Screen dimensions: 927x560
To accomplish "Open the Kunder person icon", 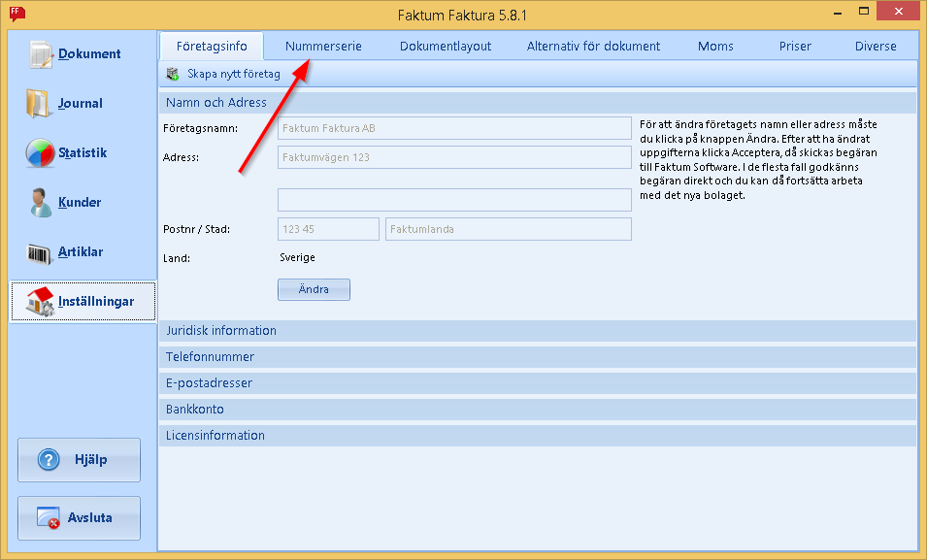I will [40, 202].
